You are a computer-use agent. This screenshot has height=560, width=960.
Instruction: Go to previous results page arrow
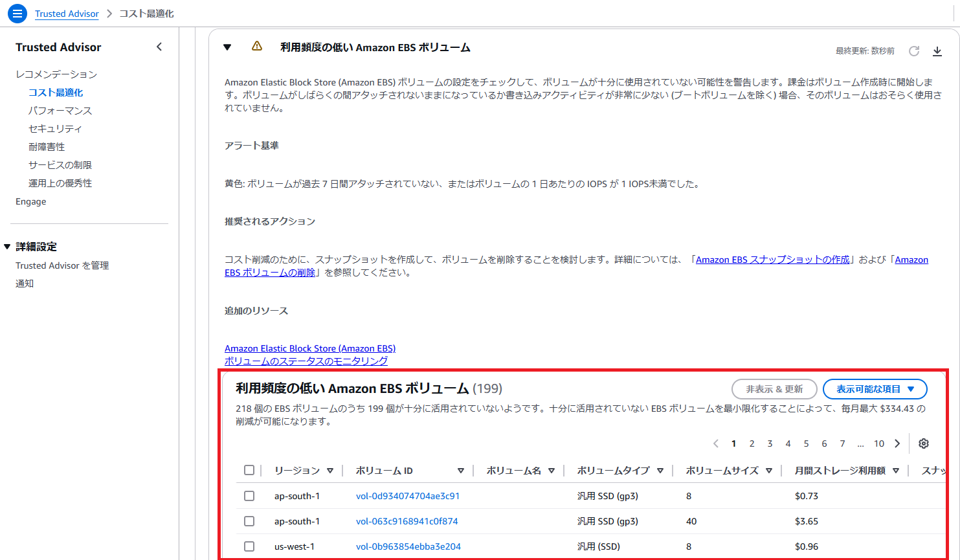(x=716, y=443)
